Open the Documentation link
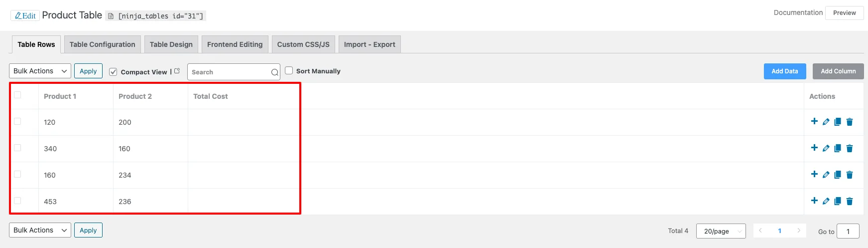The width and height of the screenshot is (868, 248). [x=798, y=12]
